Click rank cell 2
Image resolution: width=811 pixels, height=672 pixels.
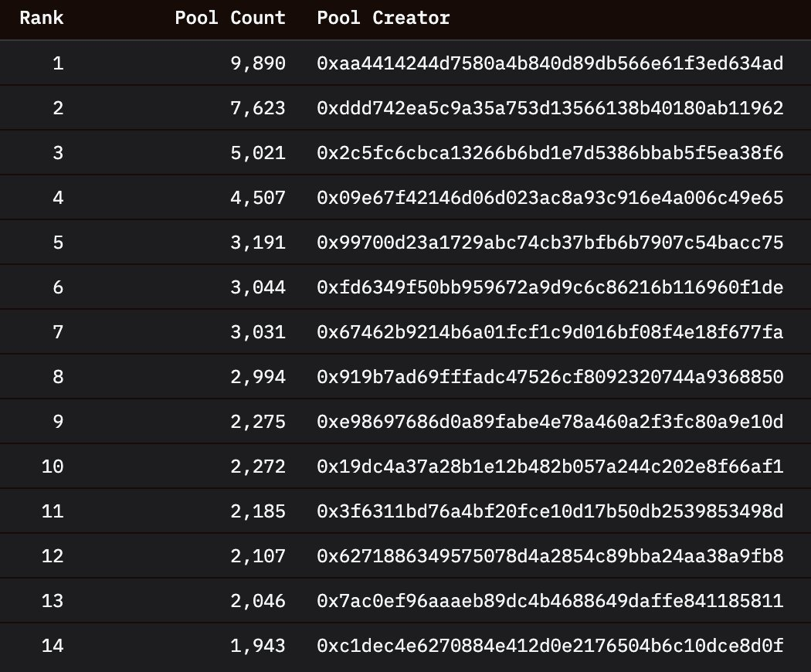coord(58,108)
